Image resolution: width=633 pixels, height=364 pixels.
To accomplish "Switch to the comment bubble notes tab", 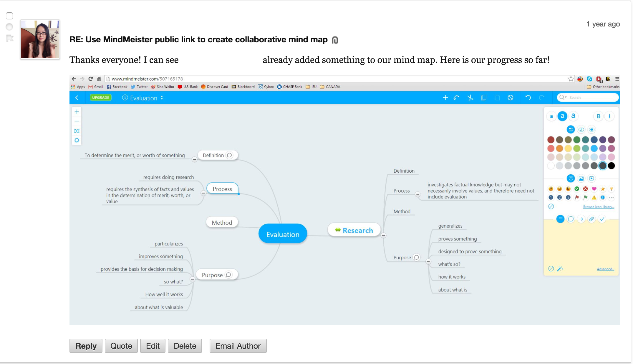I will point(571,219).
